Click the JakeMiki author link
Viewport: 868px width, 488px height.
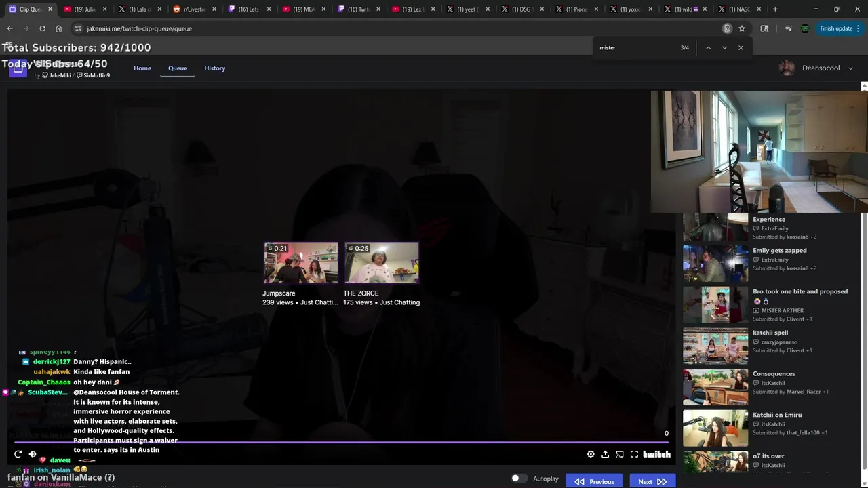pyautogui.click(x=60, y=75)
